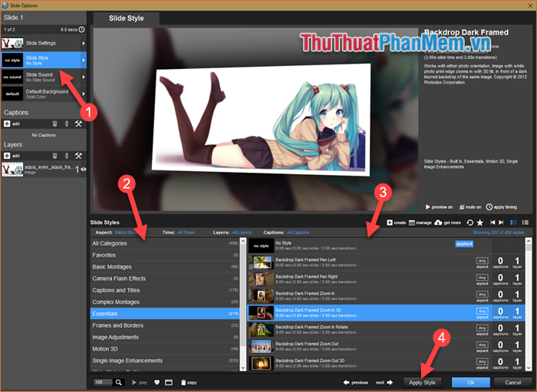
Task: Click the Ok button
Action: click(470, 383)
